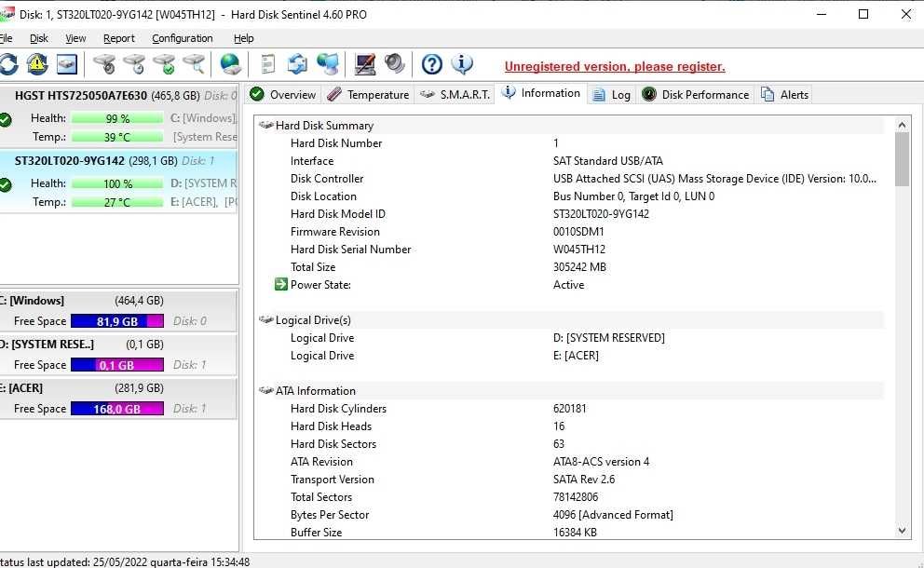The width and height of the screenshot is (924, 568).
Task: Open the Report menu
Action: click(x=119, y=38)
